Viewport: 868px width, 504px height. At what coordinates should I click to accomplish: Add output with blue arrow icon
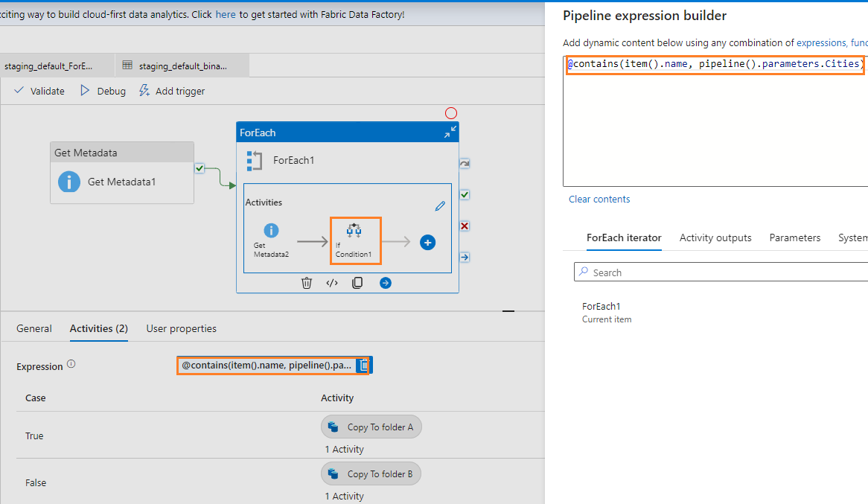(x=386, y=283)
